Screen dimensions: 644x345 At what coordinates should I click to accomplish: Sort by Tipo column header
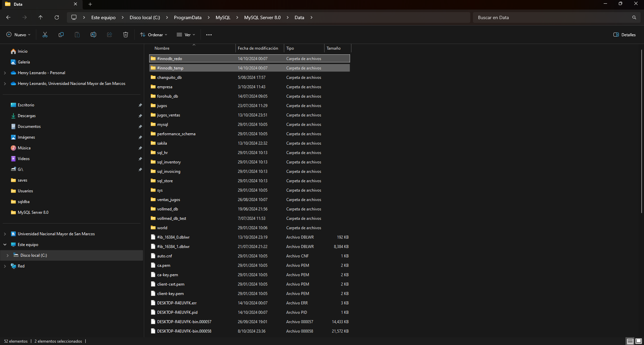(x=304, y=48)
